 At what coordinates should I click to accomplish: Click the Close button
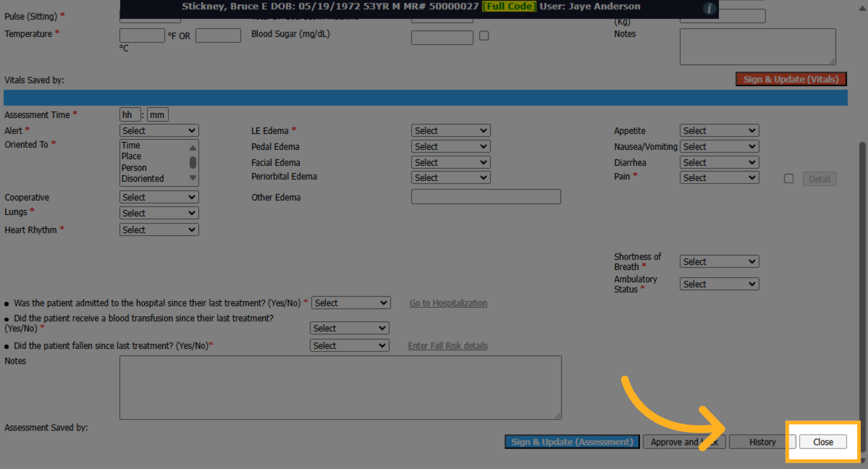823,442
